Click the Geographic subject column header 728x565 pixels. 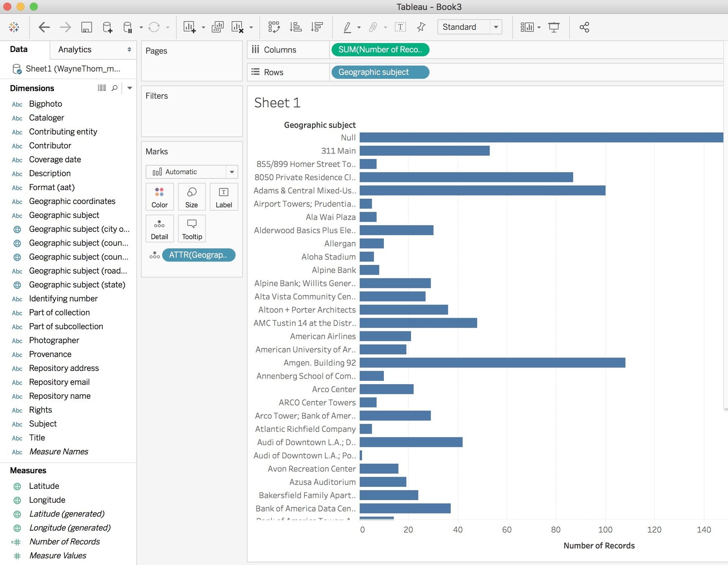coord(320,125)
